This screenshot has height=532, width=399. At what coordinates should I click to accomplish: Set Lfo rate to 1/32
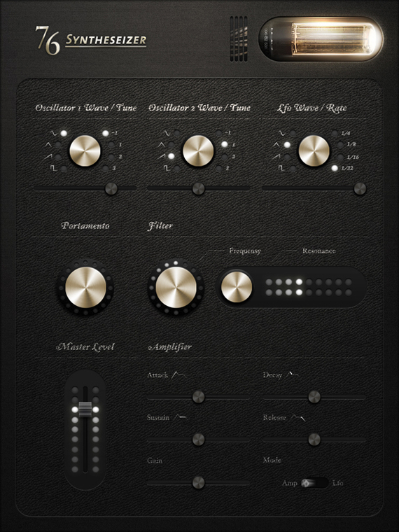335,168
